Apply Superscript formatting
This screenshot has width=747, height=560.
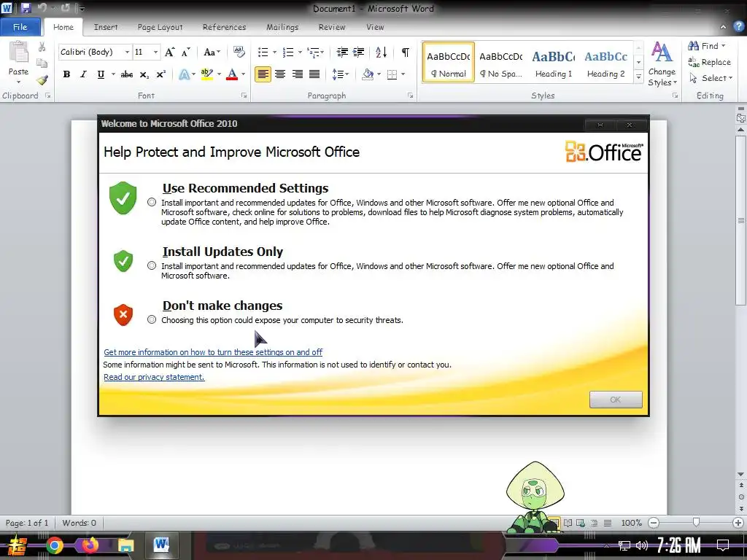click(x=161, y=74)
